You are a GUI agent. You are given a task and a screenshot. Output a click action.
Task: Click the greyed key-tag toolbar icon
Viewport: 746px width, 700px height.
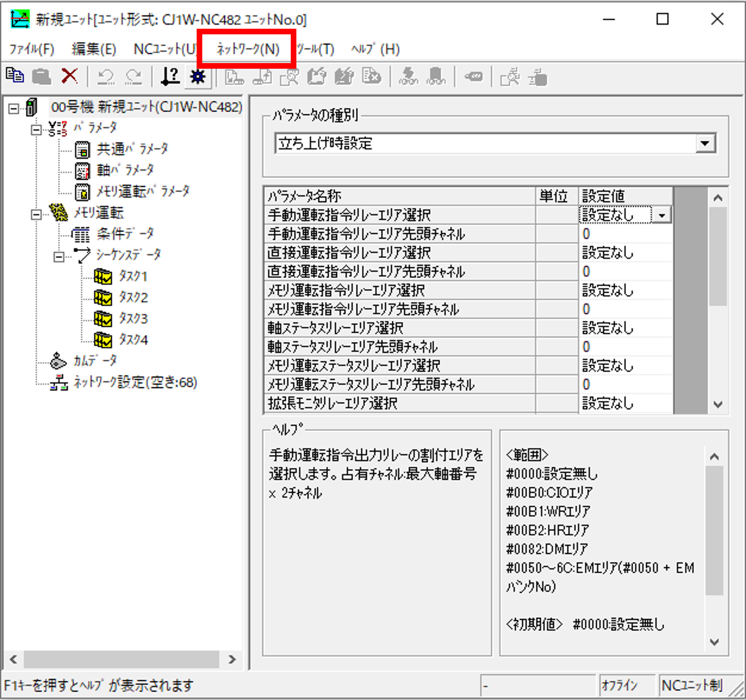473,76
